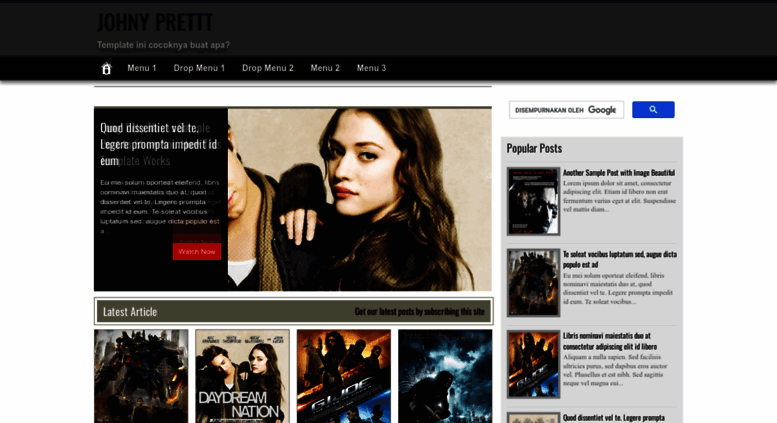The width and height of the screenshot is (777, 423).
Task: Click the blue Google search magnifier button
Action: pos(653,109)
